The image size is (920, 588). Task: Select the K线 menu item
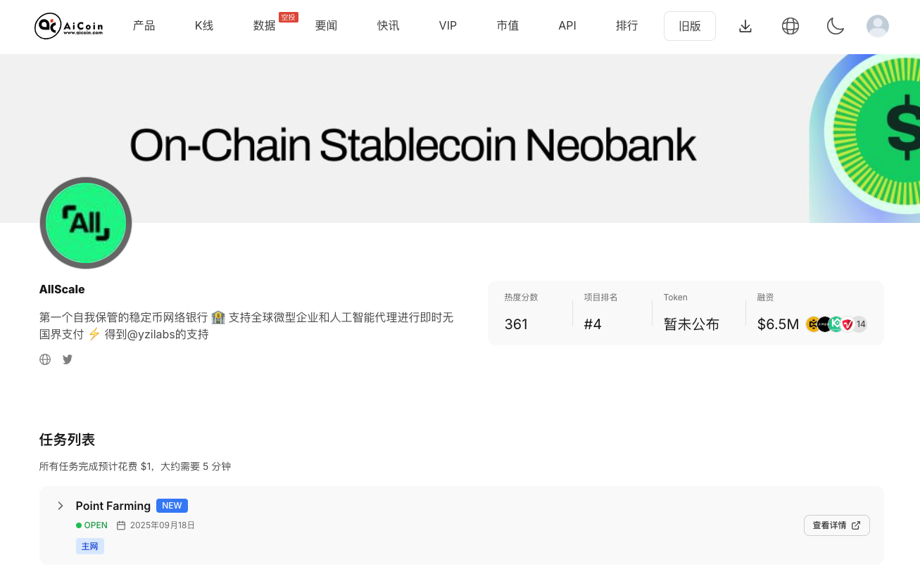tap(203, 26)
